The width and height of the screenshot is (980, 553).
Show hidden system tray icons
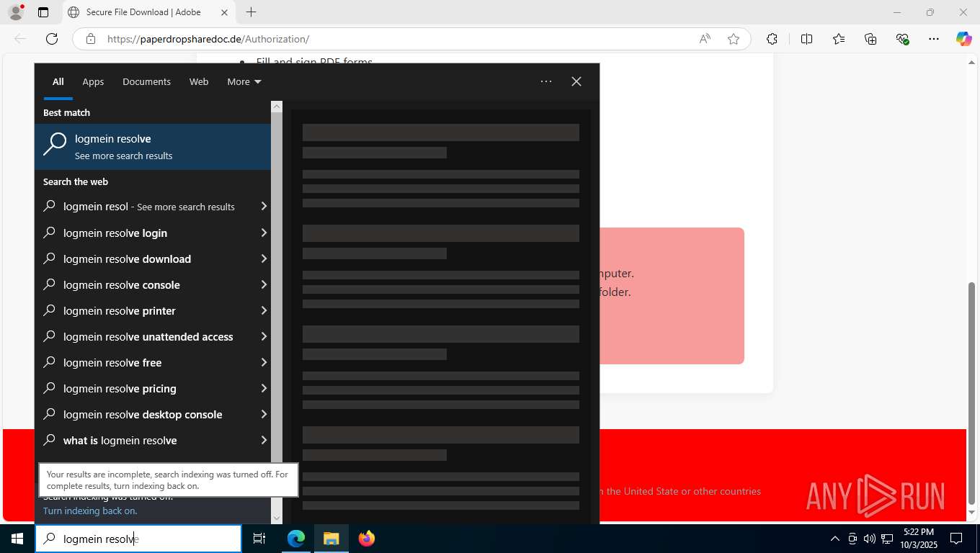pos(835,539)
